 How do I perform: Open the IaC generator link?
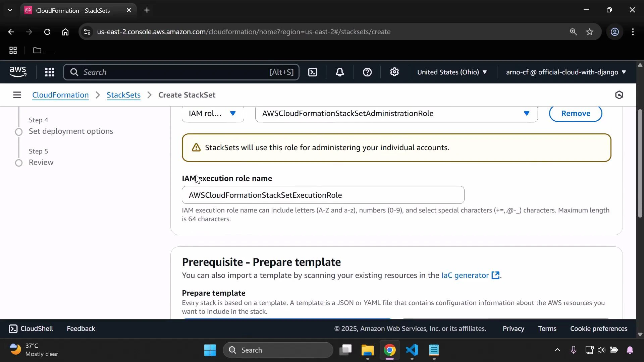click(465, 276)
